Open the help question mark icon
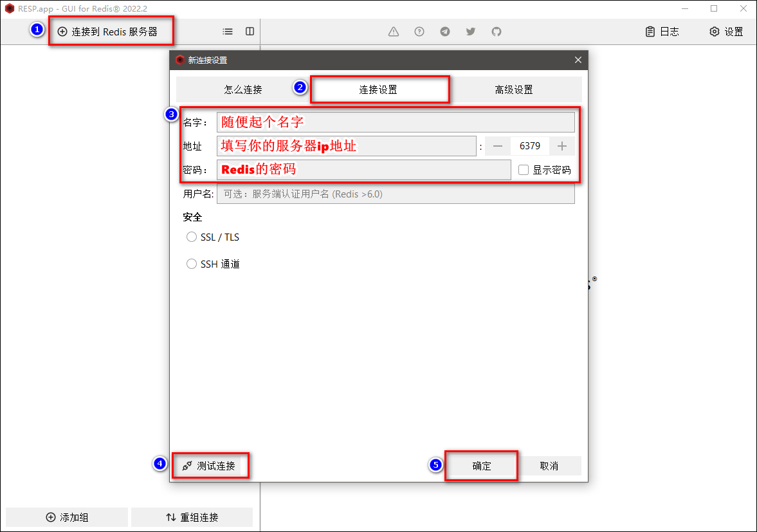 coord(419,32)
